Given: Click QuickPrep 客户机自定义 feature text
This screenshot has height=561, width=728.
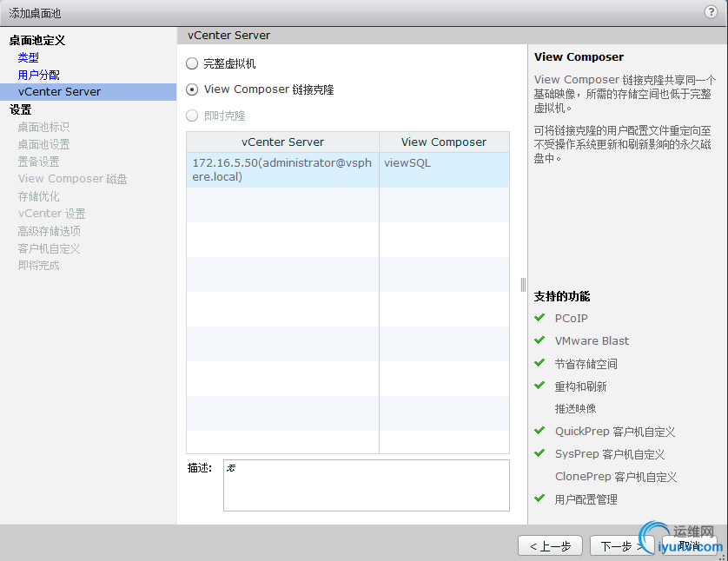Looking at the screenshot, I should 615,432.
